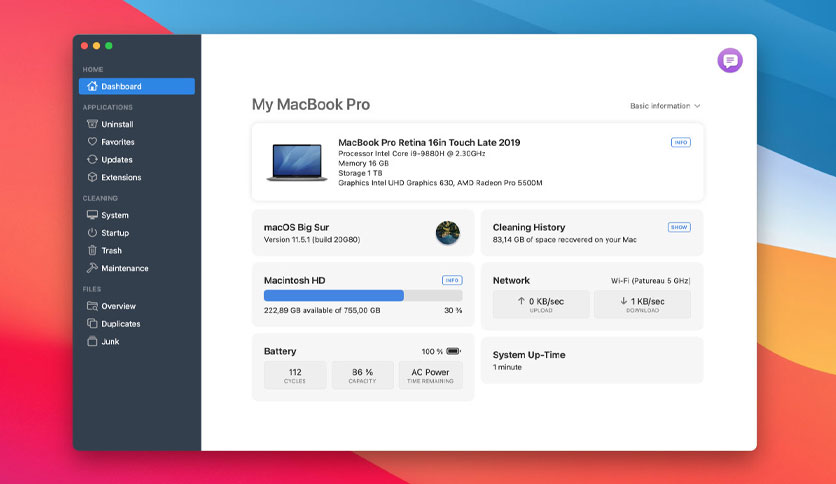Open the Junk section label
Screen dimensions: 836x484
(x=110, y=341)
